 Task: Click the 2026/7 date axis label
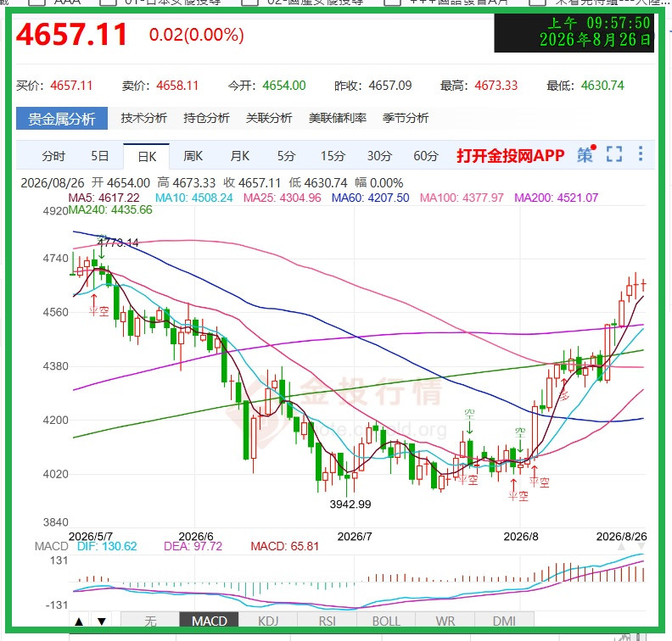pos(355,537)
